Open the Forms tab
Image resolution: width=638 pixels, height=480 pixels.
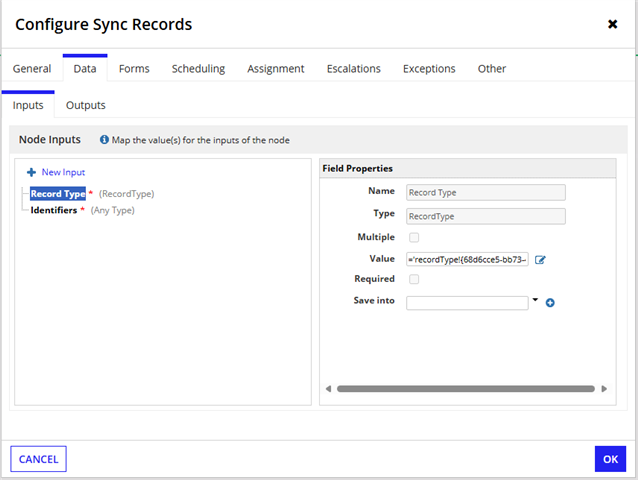(x=134, y=69)
